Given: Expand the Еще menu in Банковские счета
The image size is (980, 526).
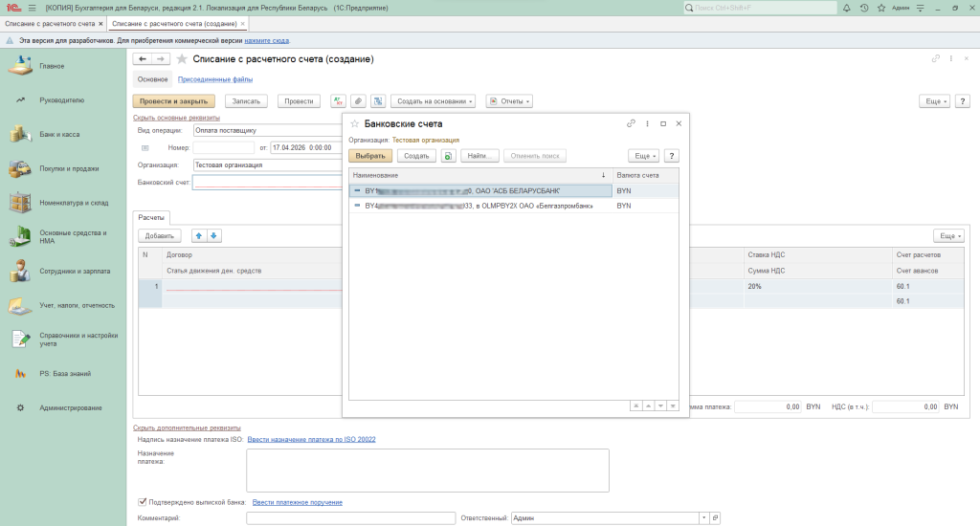Looking at the screenshot, I should (x=643, y=155).
